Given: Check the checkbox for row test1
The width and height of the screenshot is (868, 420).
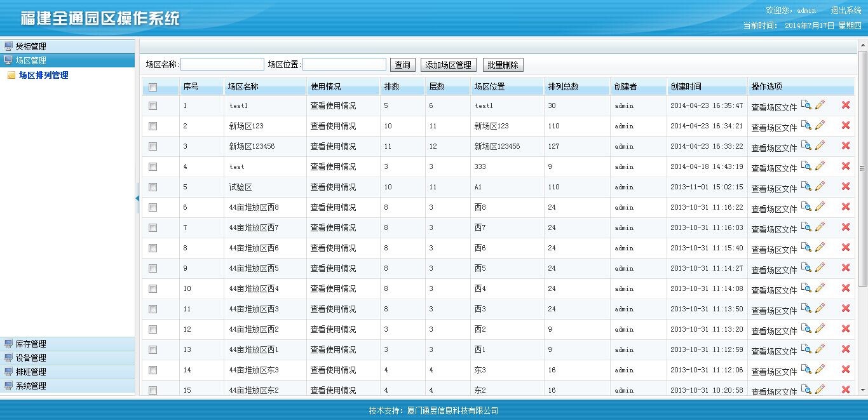Looking at the screenshot, I should point(153,106).
